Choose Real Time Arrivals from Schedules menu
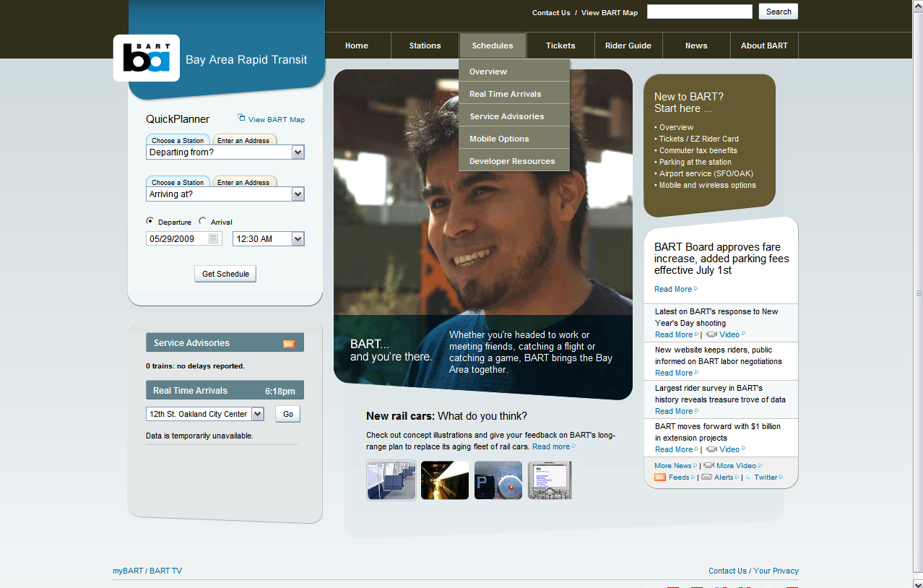923x588 pixels. pyautogui.click(x=505, y=94)
